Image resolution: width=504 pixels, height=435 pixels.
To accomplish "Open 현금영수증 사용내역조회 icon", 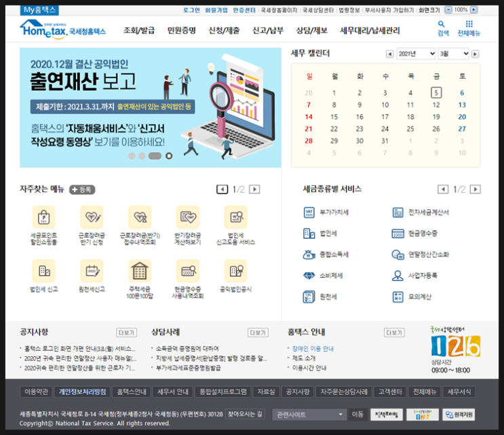I will pyautogui.click(x=188, y=271).
